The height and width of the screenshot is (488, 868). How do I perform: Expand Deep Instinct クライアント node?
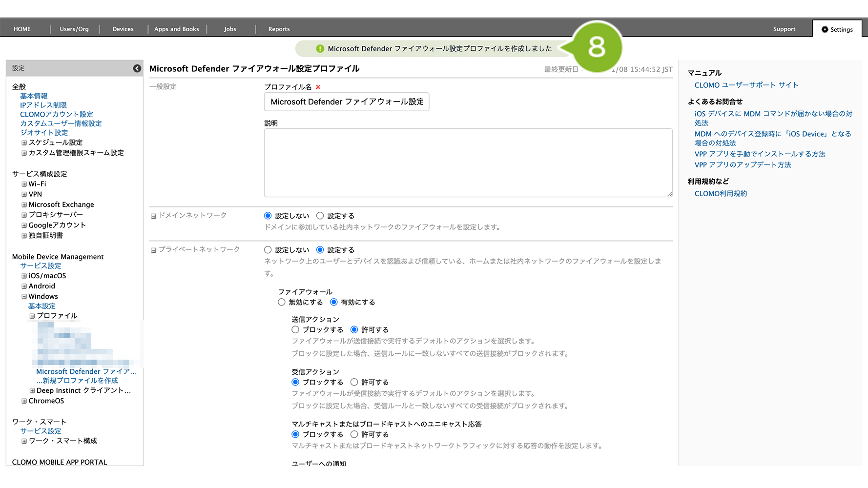pyautogui.click(x=32, y=391)
